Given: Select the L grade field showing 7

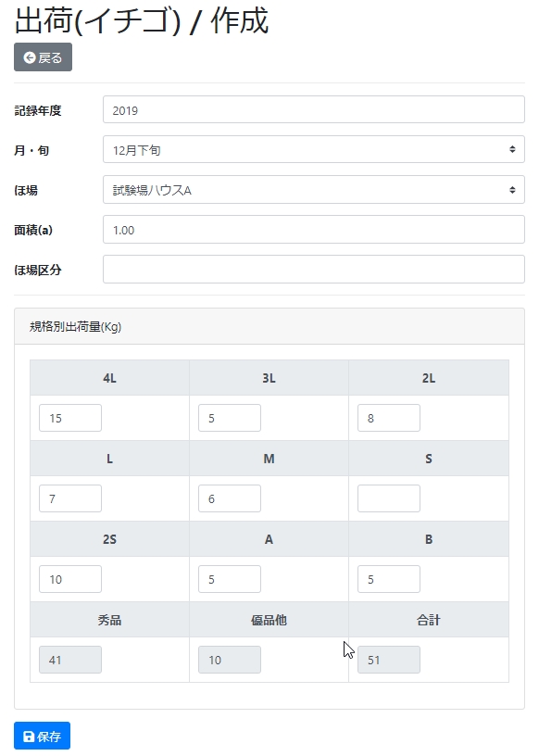Looking at the screenshot, I should (69, 498).
